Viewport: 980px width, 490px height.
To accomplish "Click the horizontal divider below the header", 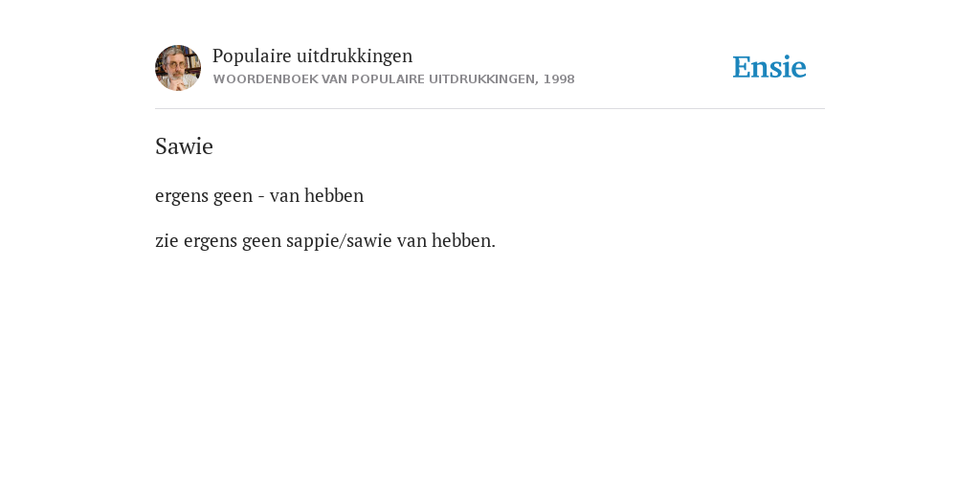I will coord(490,109).
